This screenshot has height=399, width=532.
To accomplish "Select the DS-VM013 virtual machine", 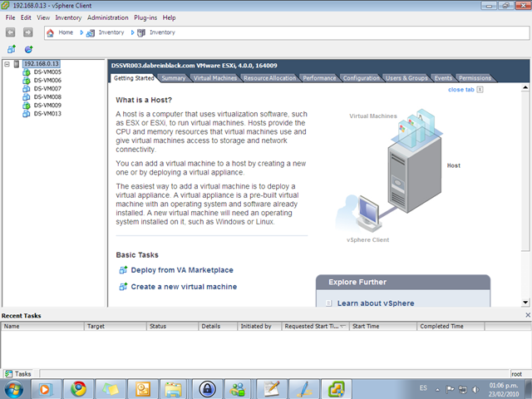I will click(47, 113).
